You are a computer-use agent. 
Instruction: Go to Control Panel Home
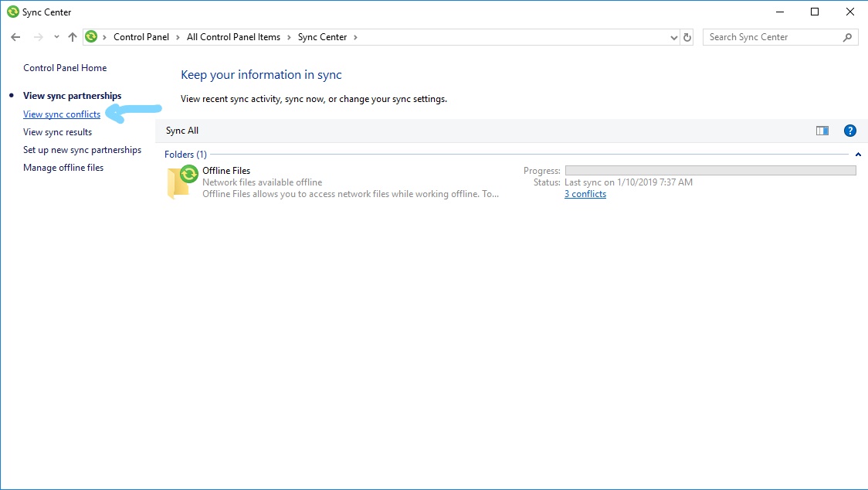tap(65, 68)
